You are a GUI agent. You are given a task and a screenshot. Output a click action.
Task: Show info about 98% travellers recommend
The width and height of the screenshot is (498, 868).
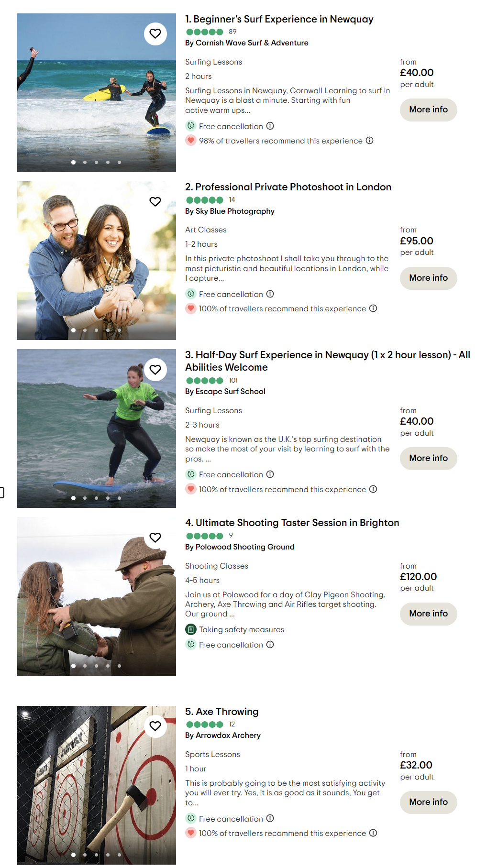[369, 140]
